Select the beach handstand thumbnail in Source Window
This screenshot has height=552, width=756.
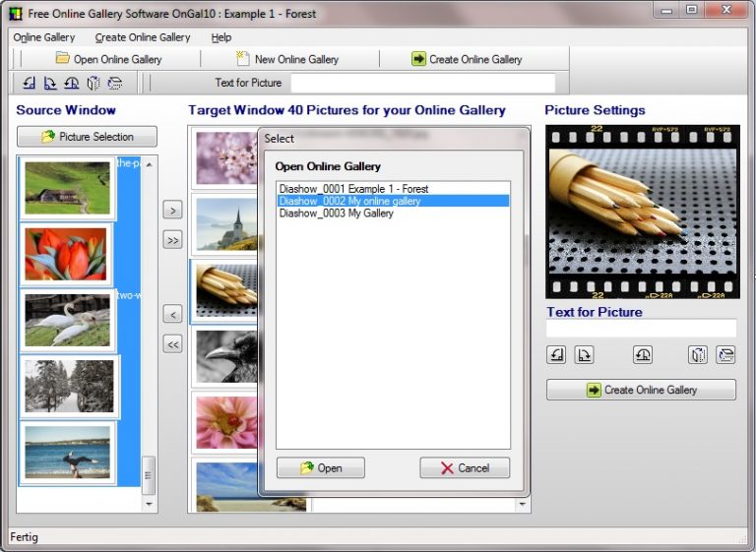pos(68,453)
